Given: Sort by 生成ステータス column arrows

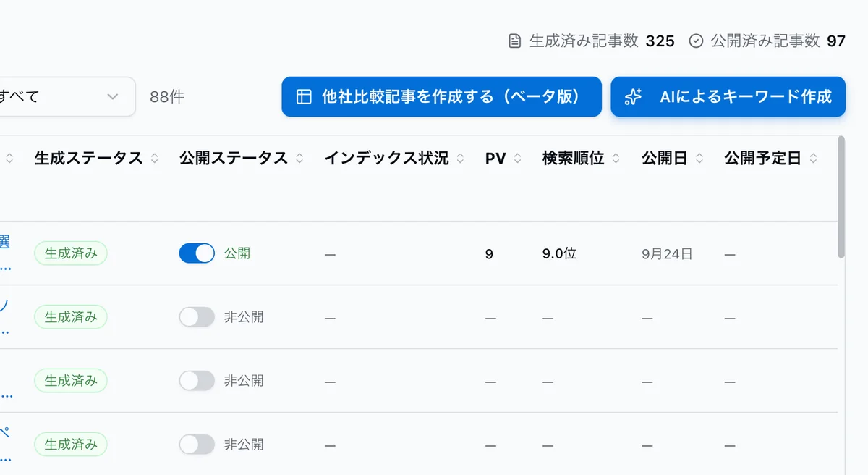Looking at the screenshot, I should pos(154,159).
